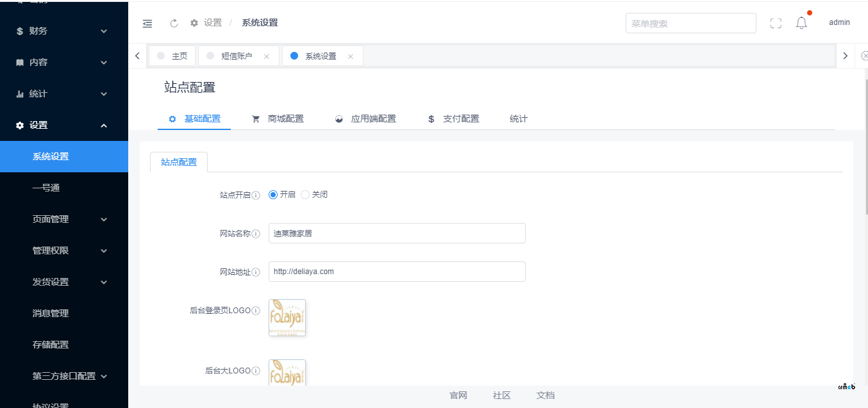
Task: Toggle fullscreen mode icon
Action: [x=776, y=23]
